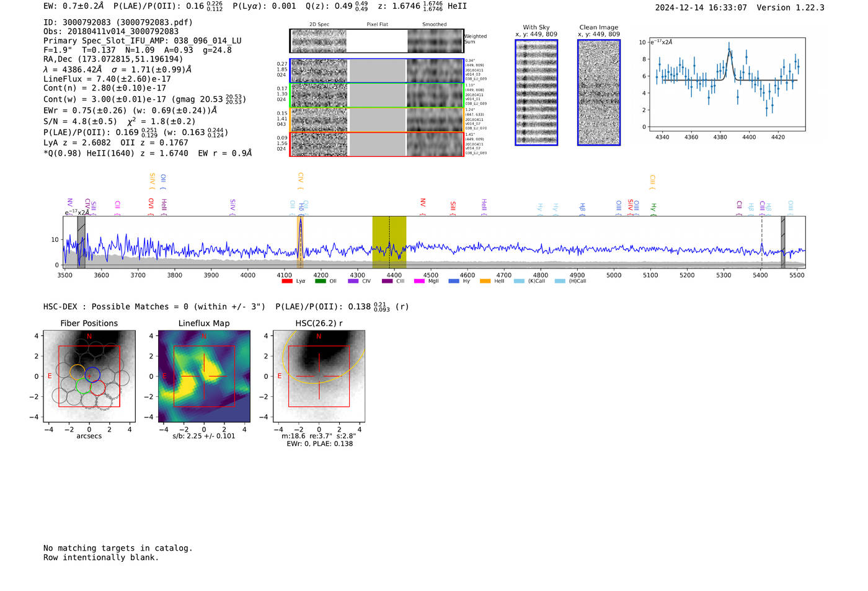868x591 pixels.
Task: Click the 2024-12-14 16:33:07 timestamp
Action: tap(701, 7)
